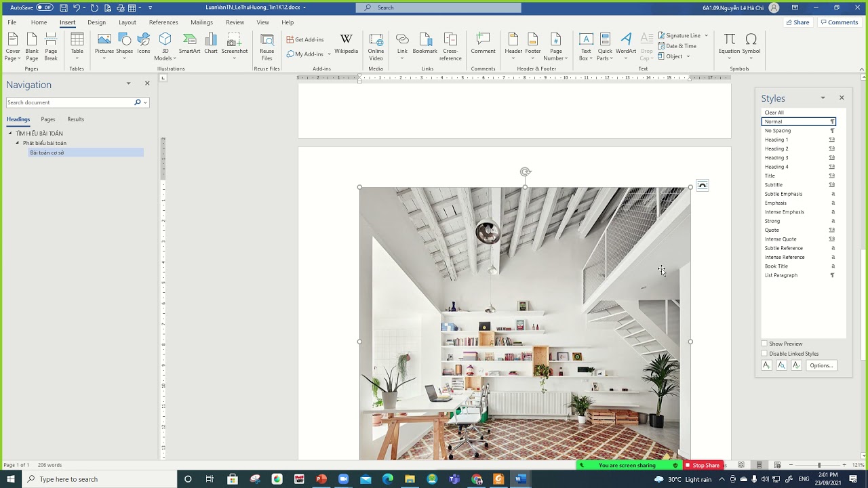The width and height of the screenshot is (868, 488).
Task: Select Clear All in Styles
Action: pyautogui.click(x=798, y=113)
